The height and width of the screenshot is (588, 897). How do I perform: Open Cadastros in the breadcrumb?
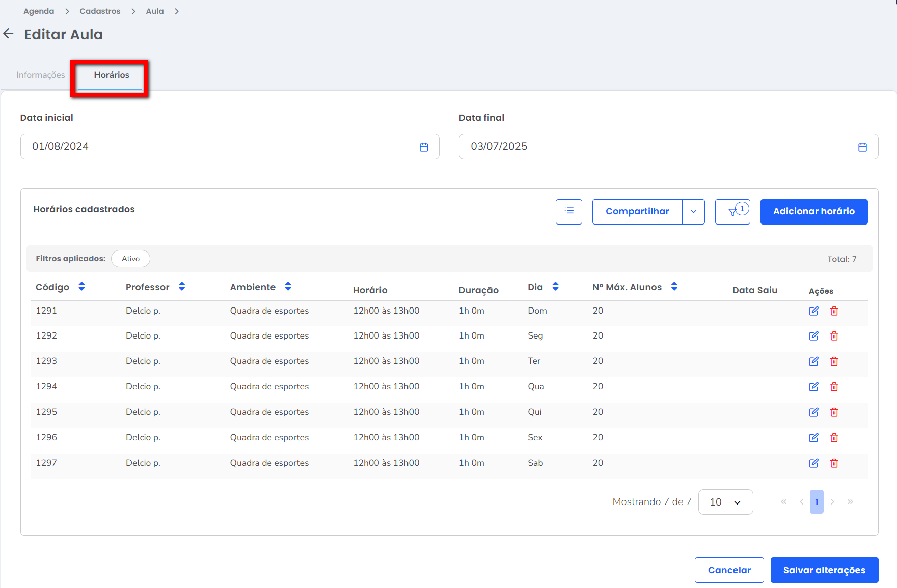100,11
